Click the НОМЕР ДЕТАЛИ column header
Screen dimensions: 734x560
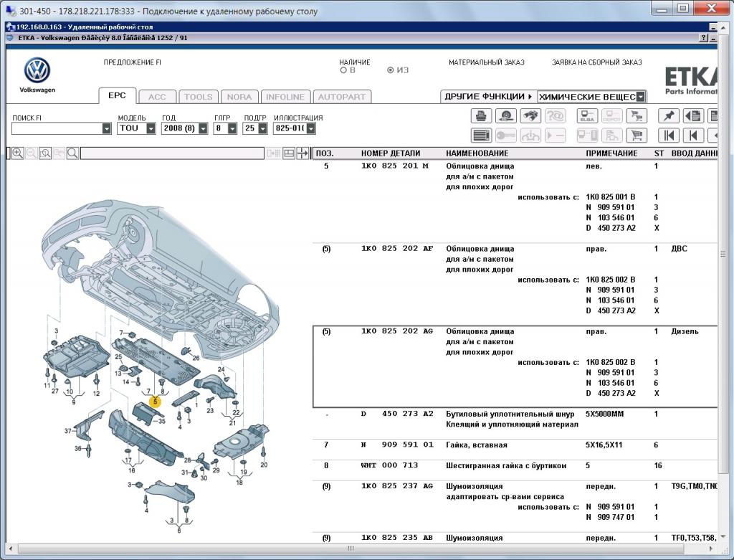(391, 153)
